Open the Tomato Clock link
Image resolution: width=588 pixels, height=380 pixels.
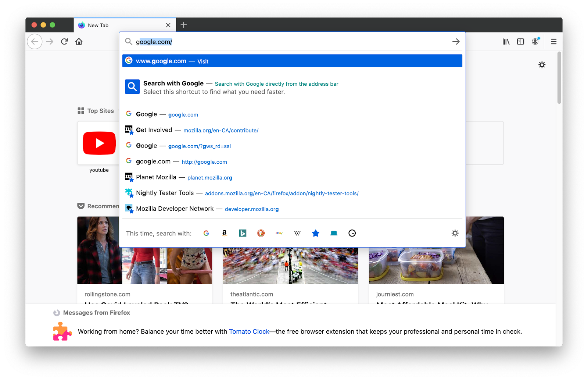pos(249,331)
